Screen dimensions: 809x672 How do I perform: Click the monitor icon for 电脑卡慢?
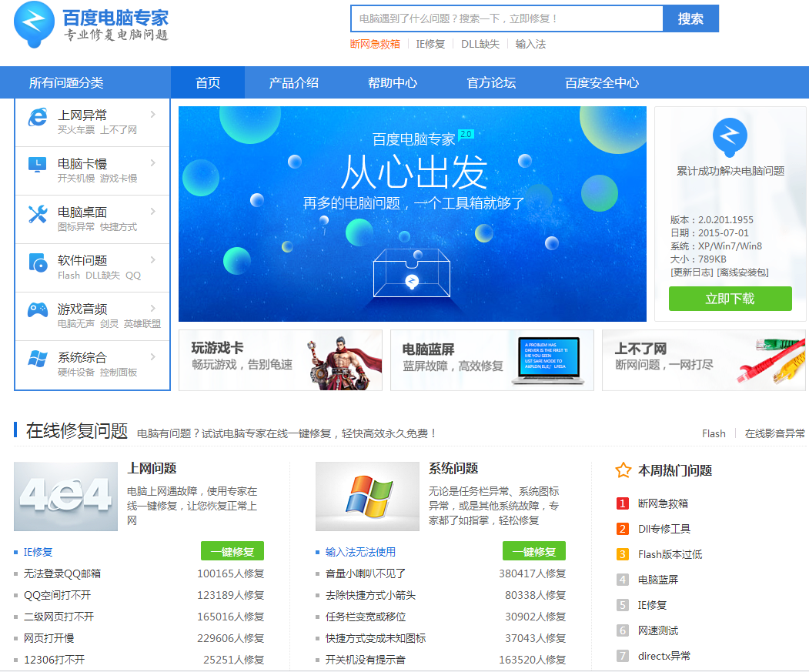(x=37, y=165)
